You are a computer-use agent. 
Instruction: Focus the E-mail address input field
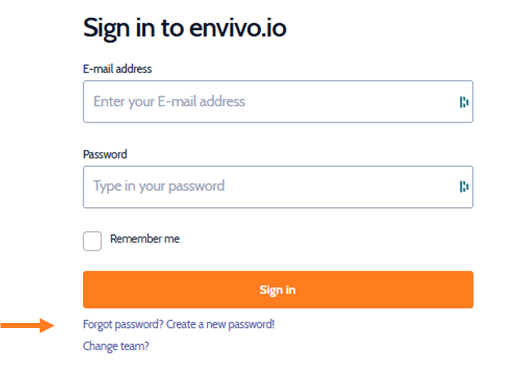278,102
